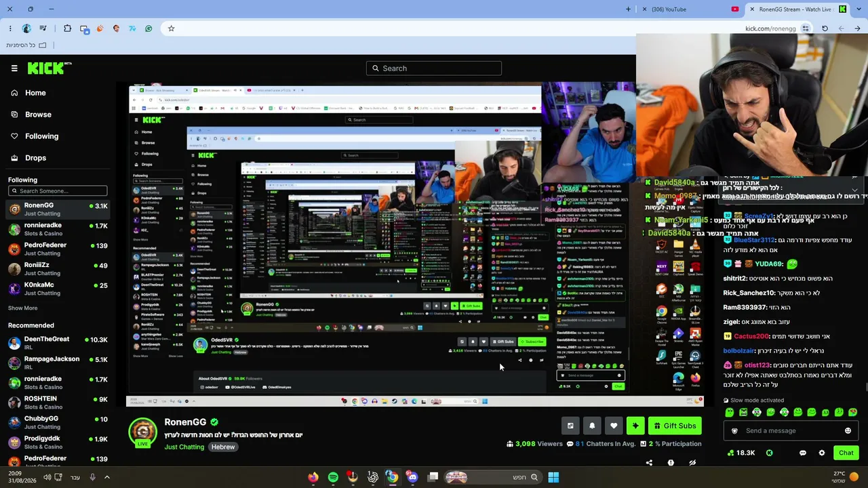Click the theater mode icon beside the bell

570,426
